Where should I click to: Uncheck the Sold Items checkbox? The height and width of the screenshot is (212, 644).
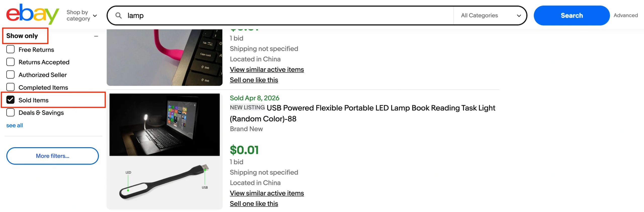pyautogui.click(x=11, y=100)
